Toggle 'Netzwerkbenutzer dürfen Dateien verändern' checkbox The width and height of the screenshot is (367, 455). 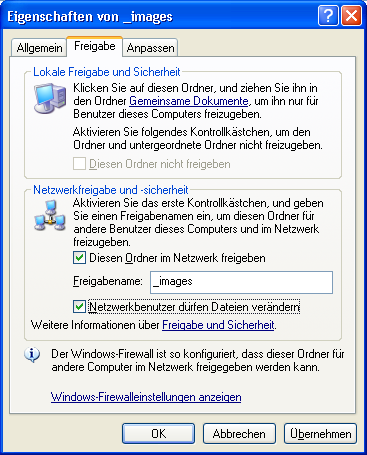(79, 307)
